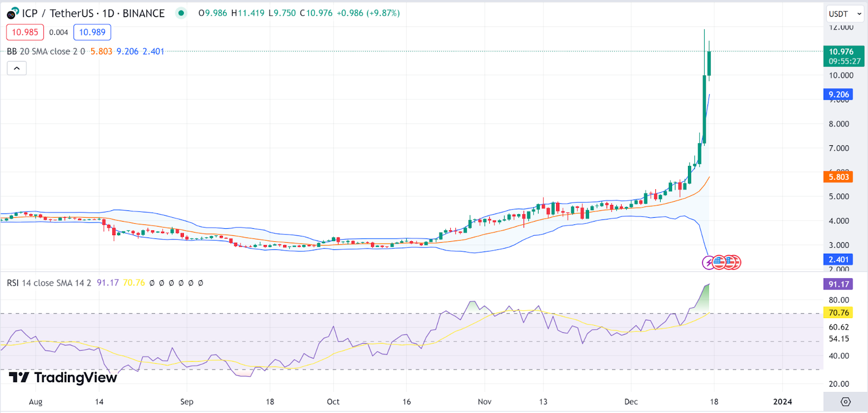Click the yellow RSI MA label 70.76

point(838,313)
